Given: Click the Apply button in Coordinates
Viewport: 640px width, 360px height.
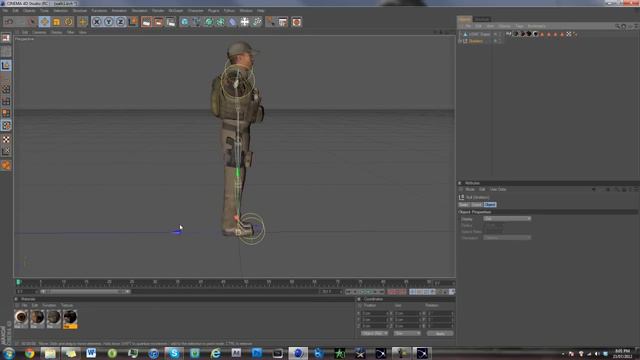Looking at the screenshot, I should click(440, 333).
